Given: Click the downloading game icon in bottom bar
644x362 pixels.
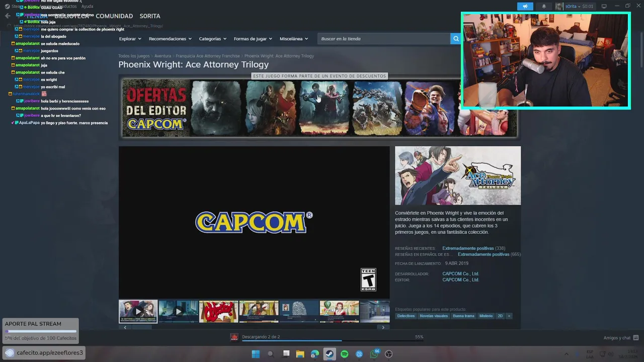Looking at the screenshot, I should coord(234,337).
